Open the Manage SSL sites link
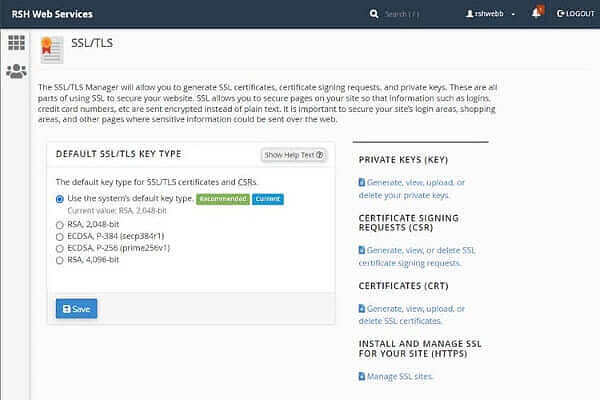600x400 pixels. pos(402,376)
